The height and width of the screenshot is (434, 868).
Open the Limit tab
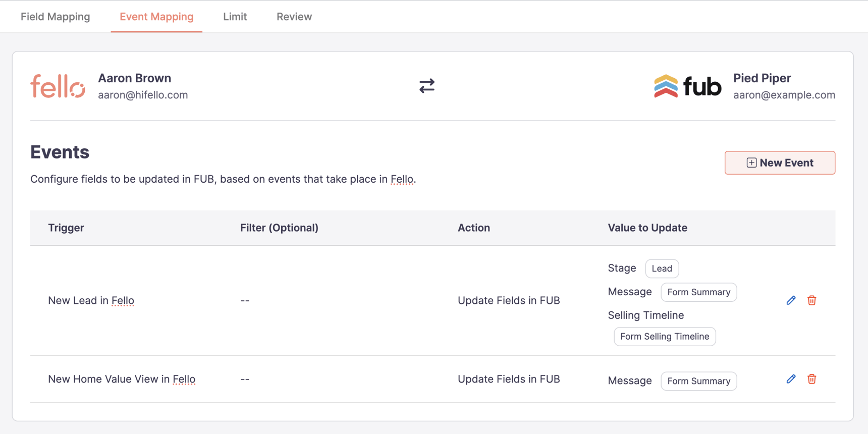[x=235, y=17]
